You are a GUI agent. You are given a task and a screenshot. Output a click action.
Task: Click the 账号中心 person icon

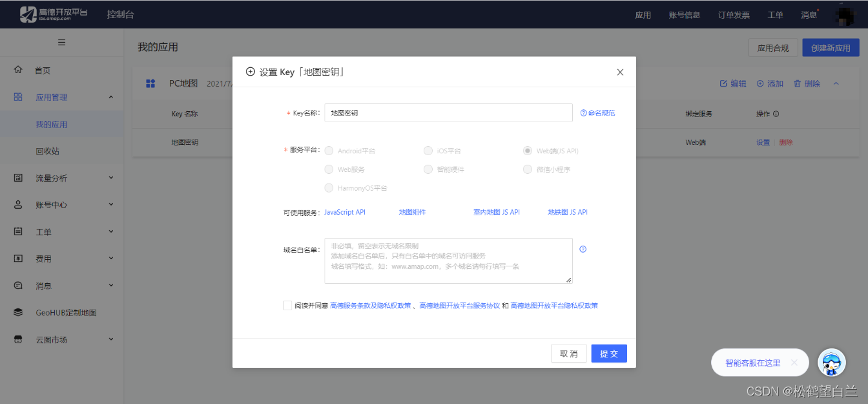tap(18, 205)
